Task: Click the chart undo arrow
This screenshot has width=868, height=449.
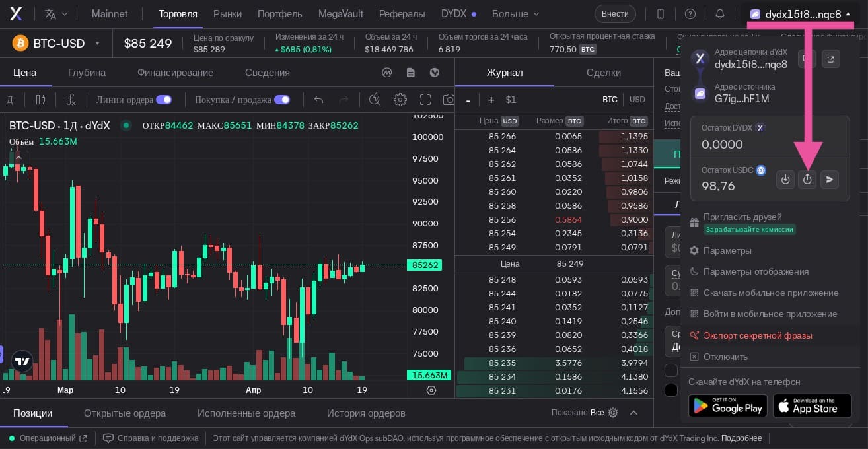Action: click(x=319, y=100)
